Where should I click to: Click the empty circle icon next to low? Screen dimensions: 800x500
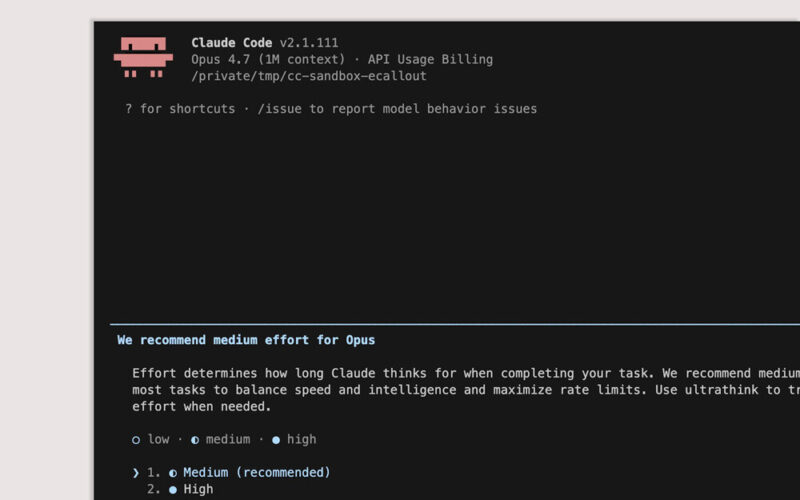pyautogui.click(x=136, y=440)
